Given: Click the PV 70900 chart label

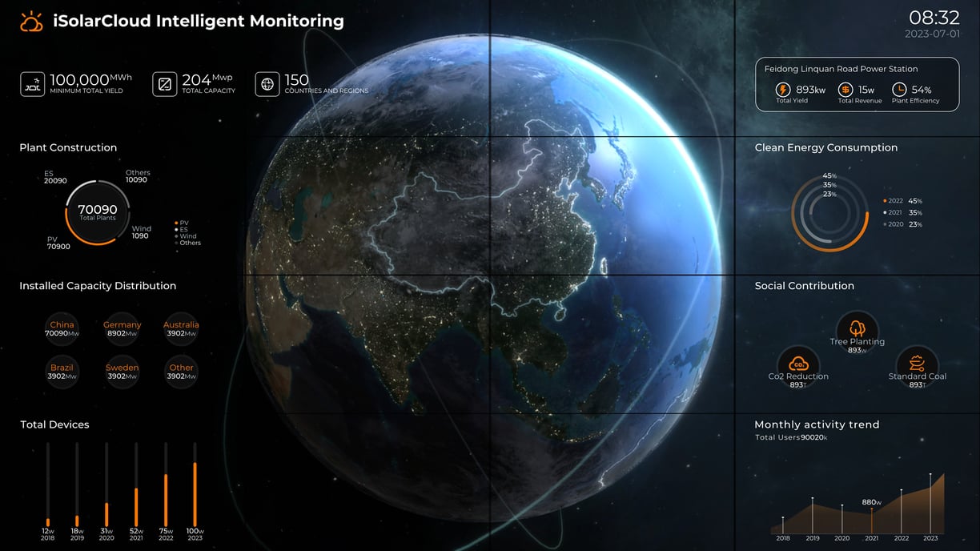Looking at the screenshot, I should pos(58,243).
